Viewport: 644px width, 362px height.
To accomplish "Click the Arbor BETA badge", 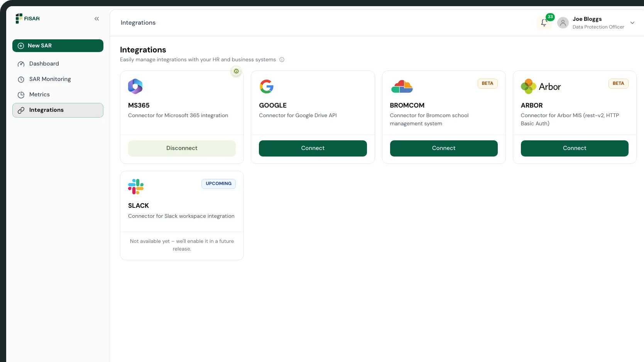I will pos(619,84).
